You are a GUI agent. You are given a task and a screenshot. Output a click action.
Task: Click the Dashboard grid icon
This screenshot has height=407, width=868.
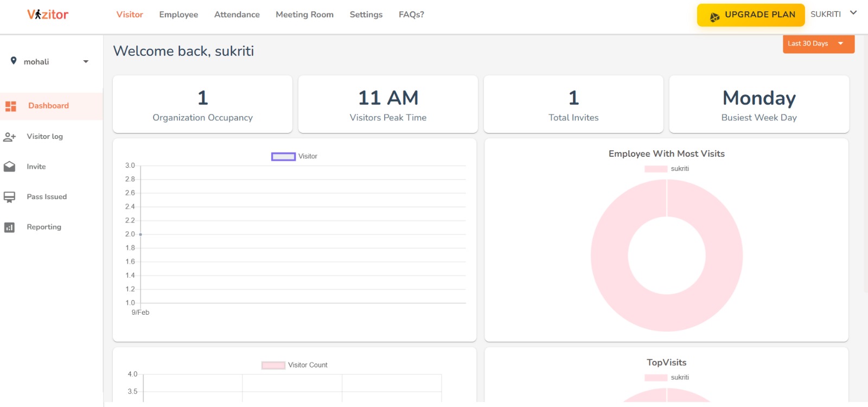(11, 106)
